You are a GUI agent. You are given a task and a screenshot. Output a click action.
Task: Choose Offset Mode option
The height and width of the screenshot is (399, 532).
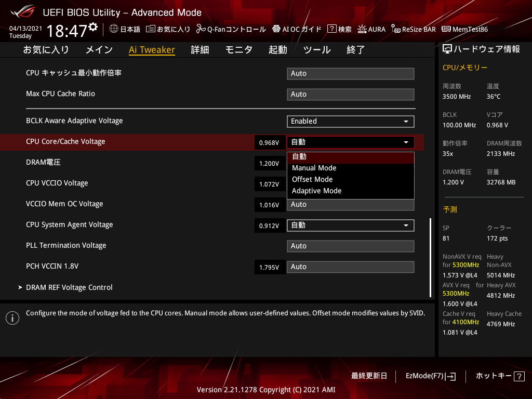click(351, 179)
